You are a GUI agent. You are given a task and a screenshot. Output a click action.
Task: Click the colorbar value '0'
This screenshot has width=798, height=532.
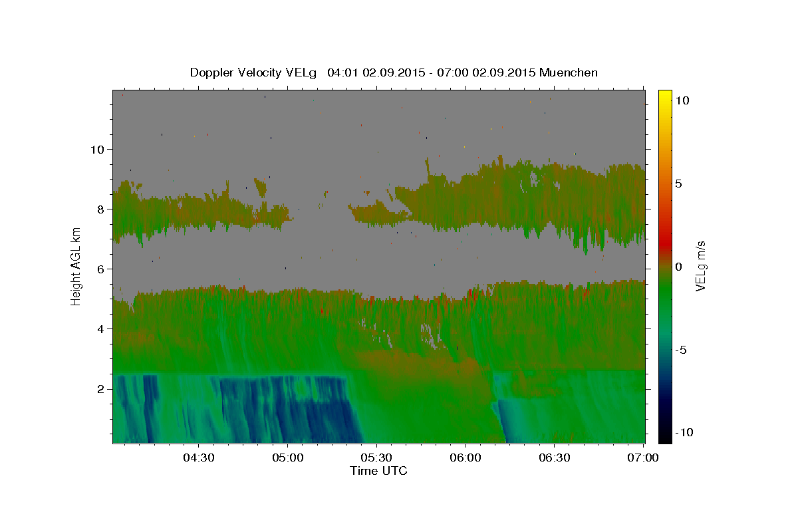click(x=679, y=267)
